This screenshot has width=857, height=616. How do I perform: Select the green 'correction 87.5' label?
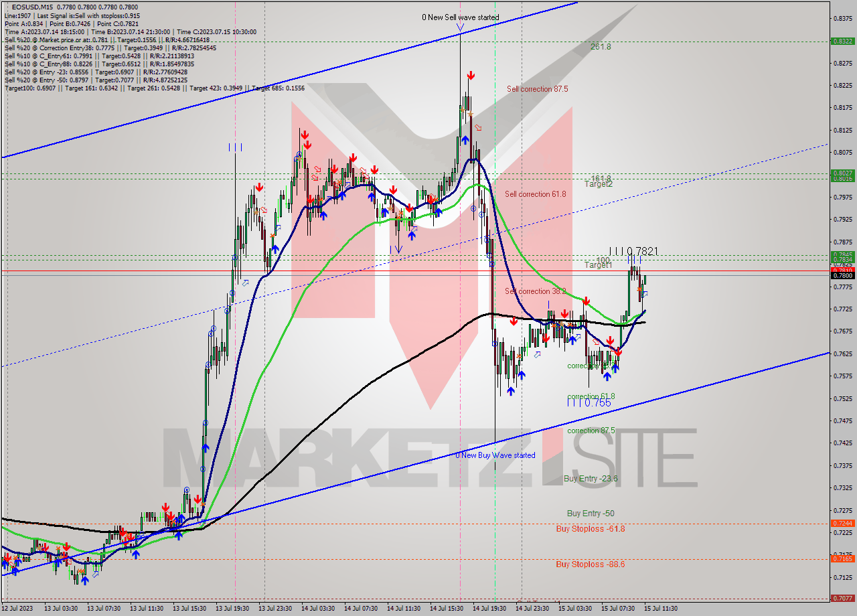pos(591,431)
